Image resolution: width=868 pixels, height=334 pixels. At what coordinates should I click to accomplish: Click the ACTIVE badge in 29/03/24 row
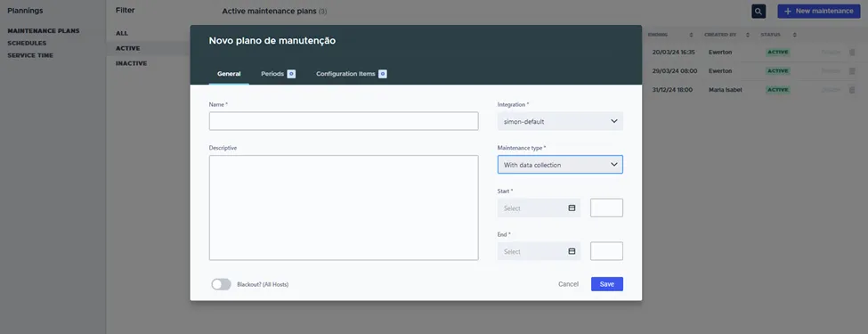tap(778, 71)
